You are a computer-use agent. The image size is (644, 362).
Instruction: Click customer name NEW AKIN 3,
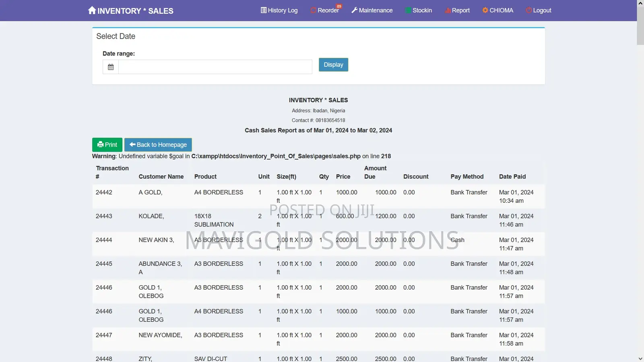156,240
